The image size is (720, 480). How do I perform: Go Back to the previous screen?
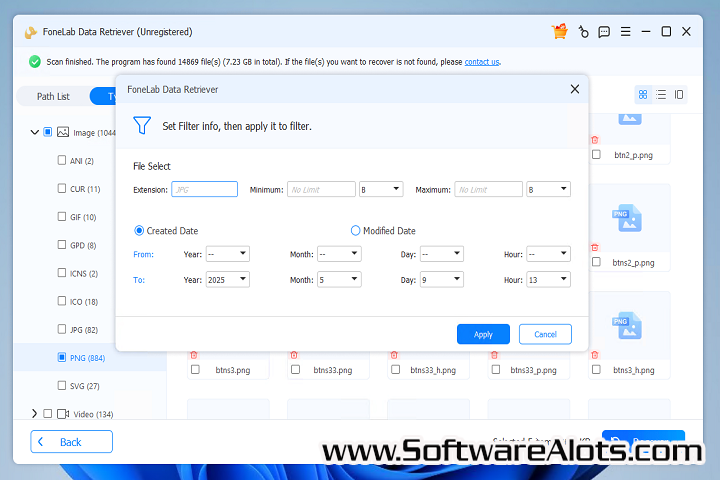pyautogui.click(x=72, y=441)
